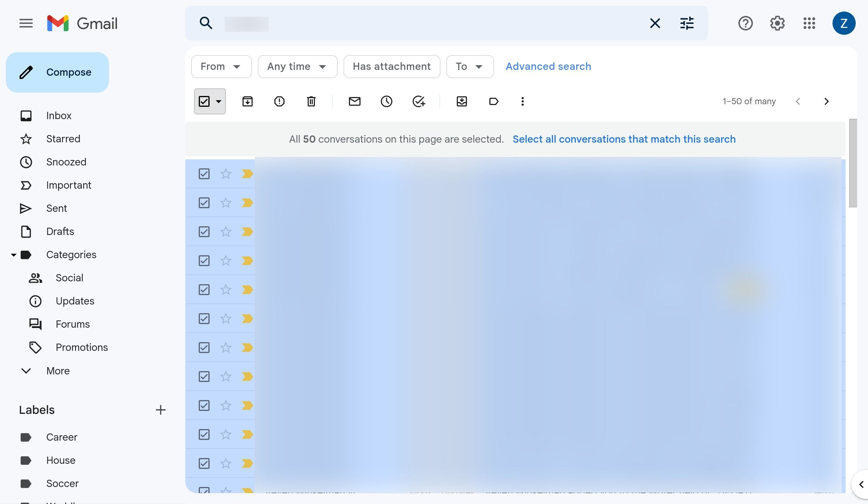
Task: Expand the To filter dropdown
Action: [x=470, y=66]
